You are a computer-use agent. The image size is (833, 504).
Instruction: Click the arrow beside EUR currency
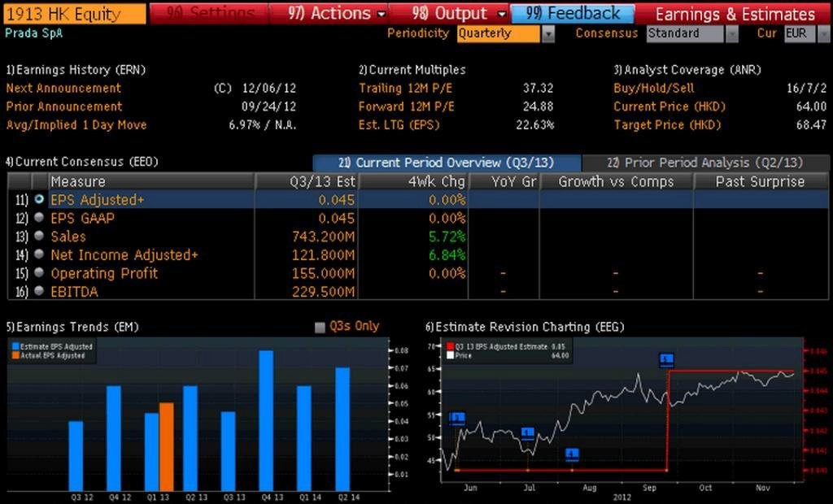click(x=823, y=34)
